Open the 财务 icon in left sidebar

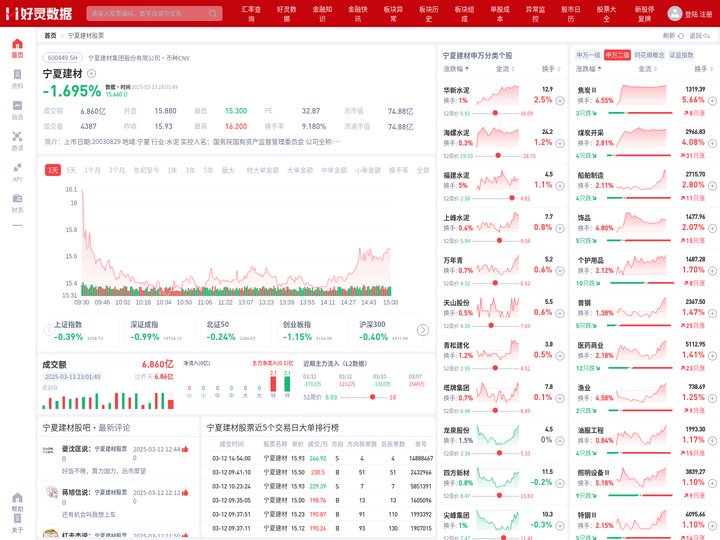click(17, 198)
